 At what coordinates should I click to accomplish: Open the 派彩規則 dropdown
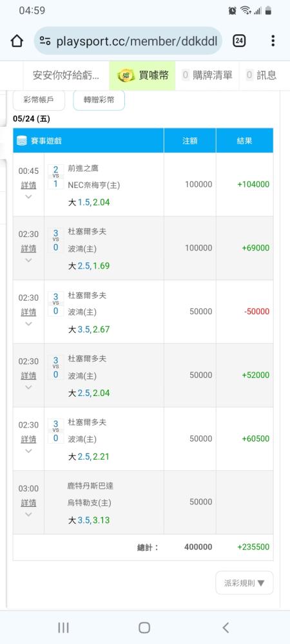pyautogui.click(x=244, y=582)
